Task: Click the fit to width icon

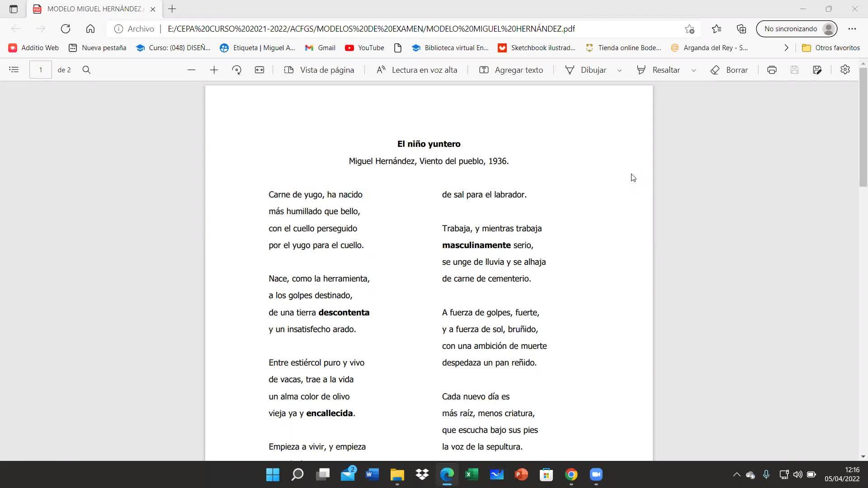Action: 259,70
